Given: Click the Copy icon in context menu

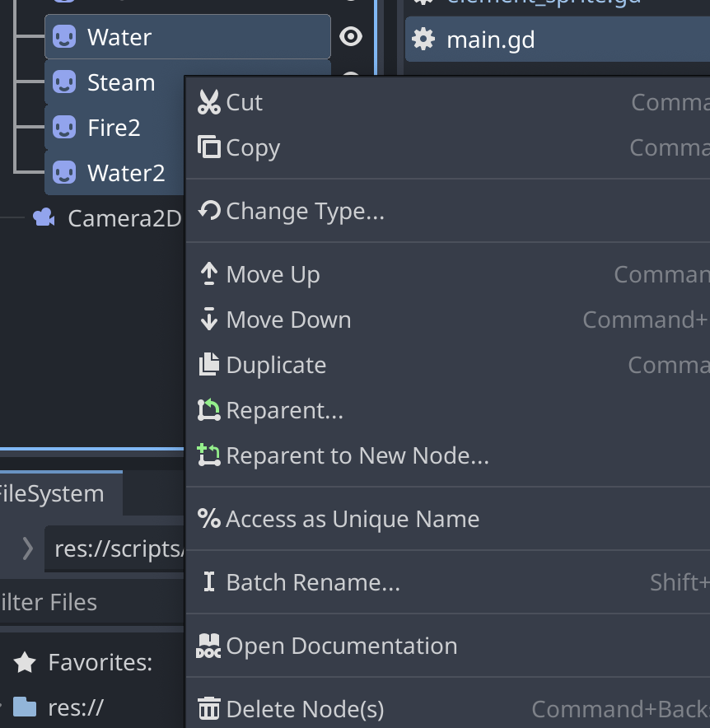Looking at the screenshot, I should point(209,148).
